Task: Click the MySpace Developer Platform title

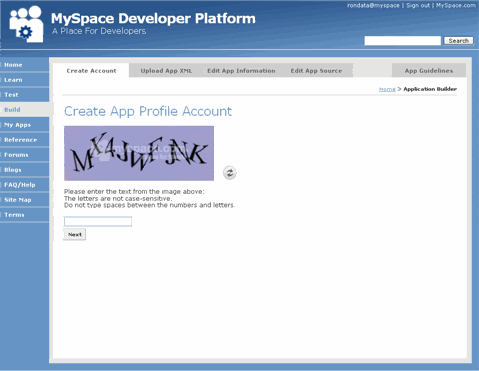Action: (x=153, y=18)
